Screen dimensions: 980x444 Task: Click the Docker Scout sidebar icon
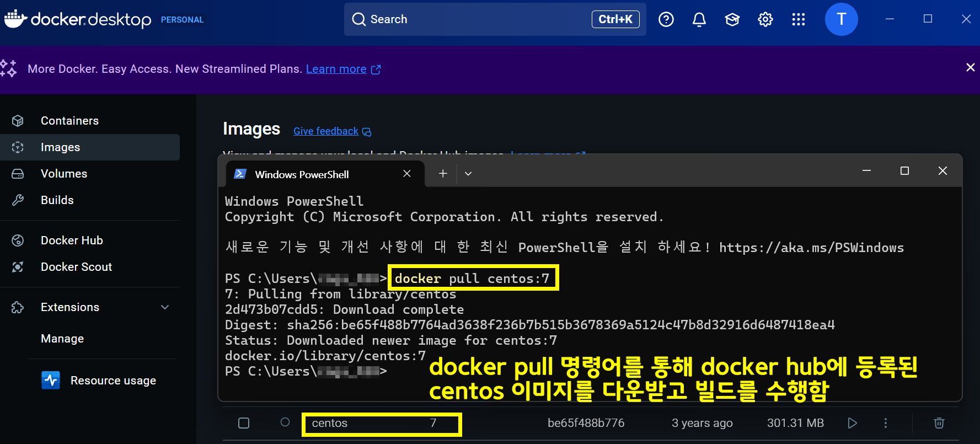click(x=18, y=267)
